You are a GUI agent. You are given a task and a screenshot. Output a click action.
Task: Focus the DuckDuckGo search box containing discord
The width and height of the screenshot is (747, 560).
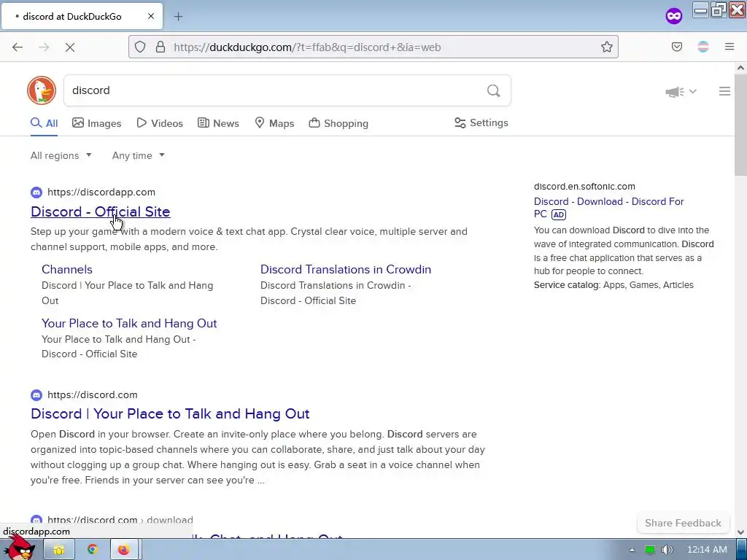click(x=287, y=90)
